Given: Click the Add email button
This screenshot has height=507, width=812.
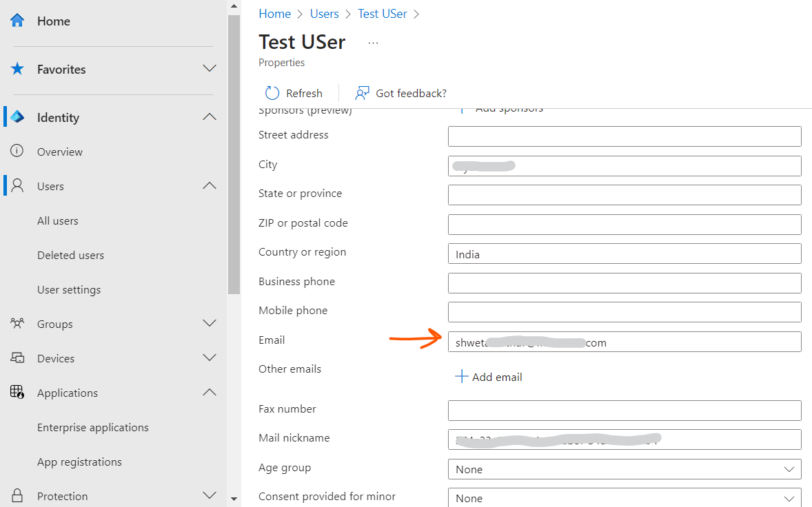Looking at the screenshot, I should 488,376.
